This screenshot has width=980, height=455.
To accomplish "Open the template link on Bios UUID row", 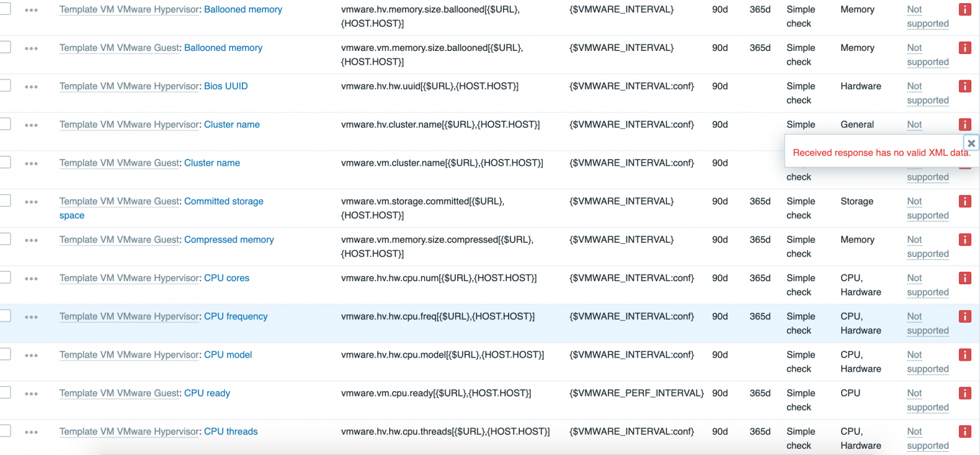I will pyautogui.click(x=130, y=86).
